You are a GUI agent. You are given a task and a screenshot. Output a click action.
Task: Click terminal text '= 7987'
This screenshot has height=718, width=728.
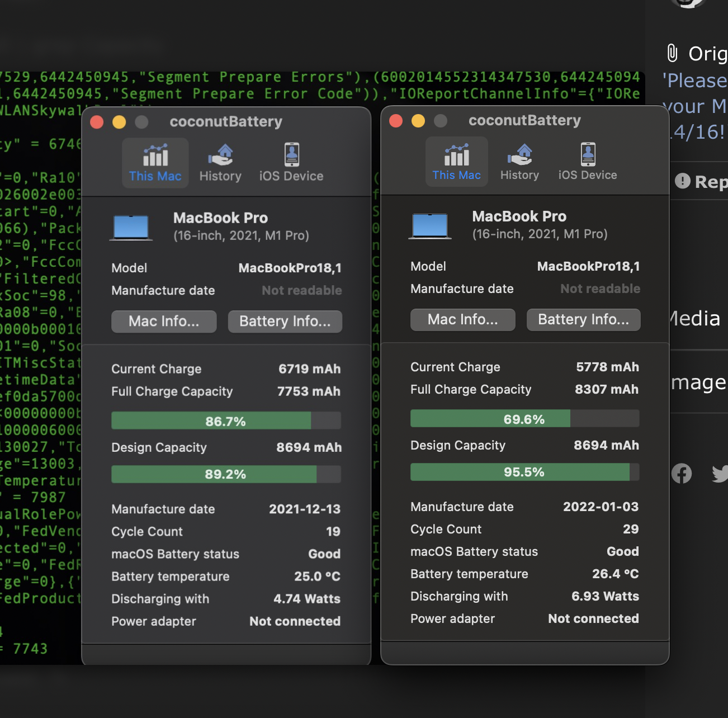(39, 497)
